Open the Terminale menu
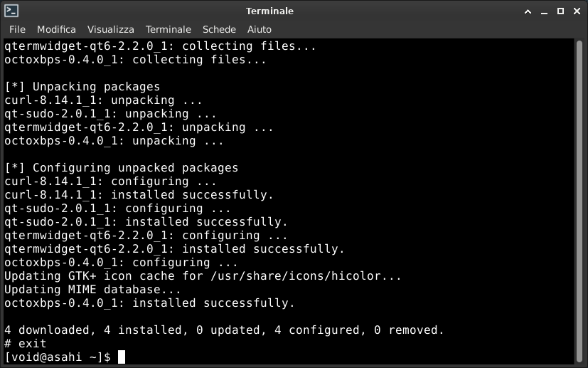 (x=169, y=29)
